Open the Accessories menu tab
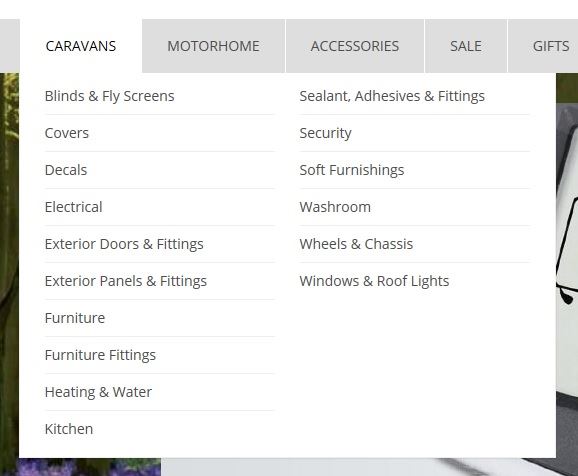Screen dimensions: 578x476 pyautogui.click(x=355, y=46)
